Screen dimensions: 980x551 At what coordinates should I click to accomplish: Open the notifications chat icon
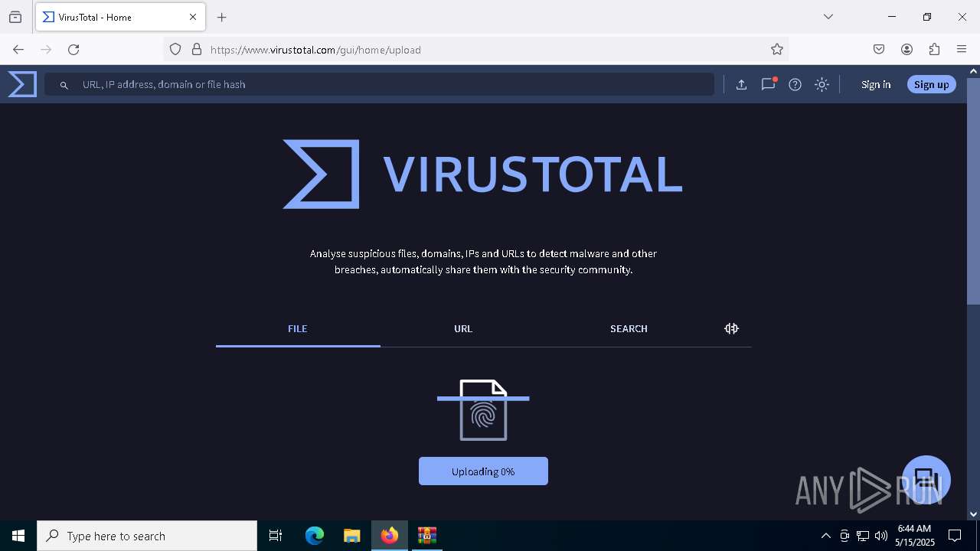point(768,84)
